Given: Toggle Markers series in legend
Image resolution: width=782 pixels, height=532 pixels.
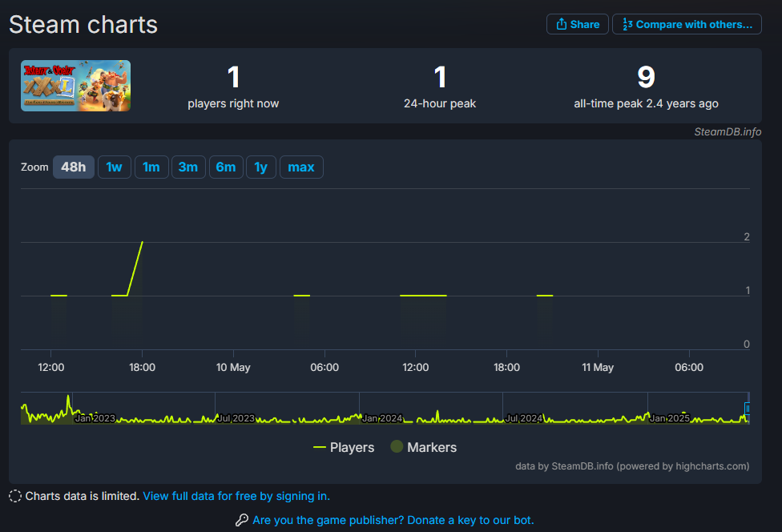Looking at the screenshot, I should [x=423, y=447].
